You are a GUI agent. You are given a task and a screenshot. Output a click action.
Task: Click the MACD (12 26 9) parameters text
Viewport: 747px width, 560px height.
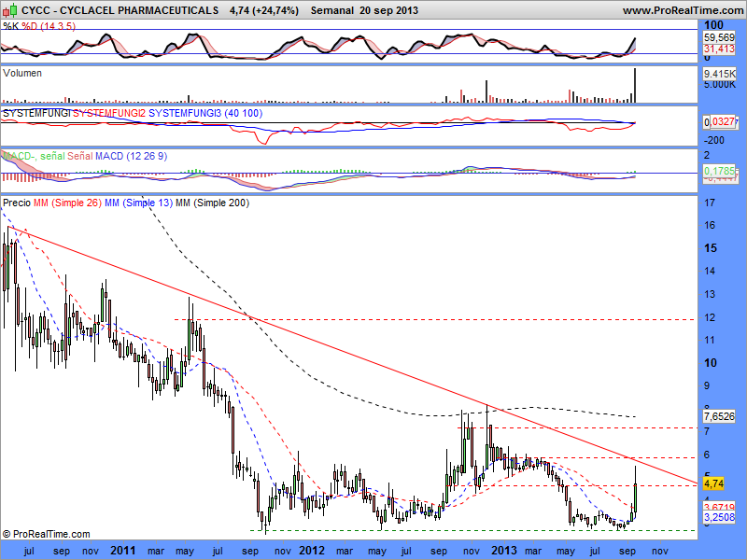point(131,156)
